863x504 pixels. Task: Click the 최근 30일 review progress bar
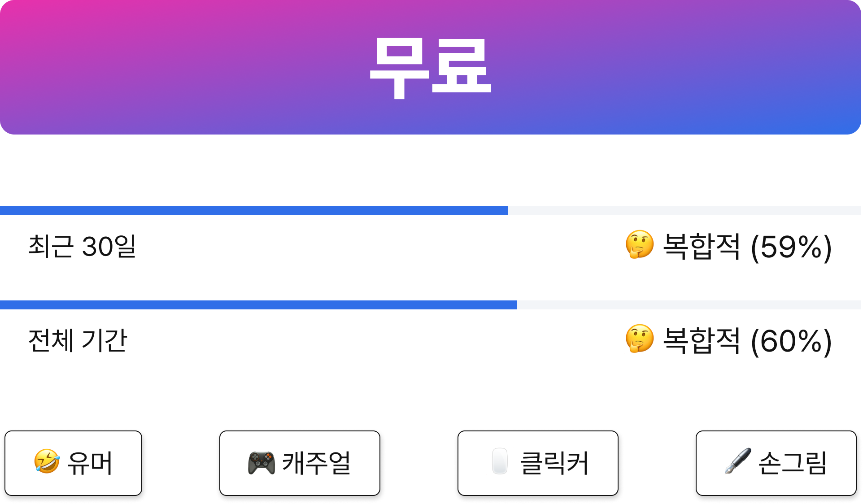coord(431,211)
